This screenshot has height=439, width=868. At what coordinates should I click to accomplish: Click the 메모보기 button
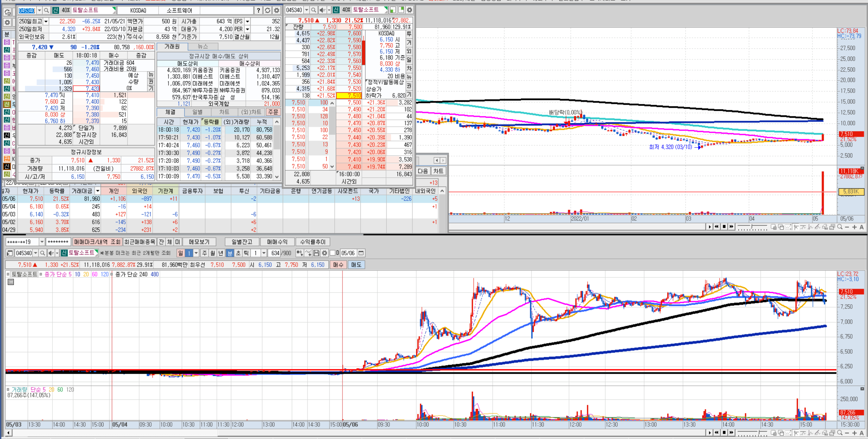tap(199, 242)
